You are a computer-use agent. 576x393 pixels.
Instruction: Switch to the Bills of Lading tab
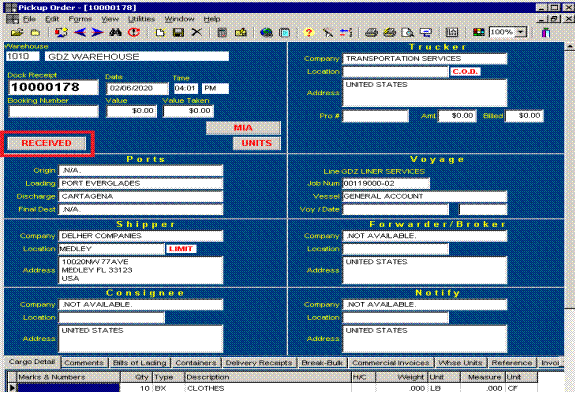[140, 363]
